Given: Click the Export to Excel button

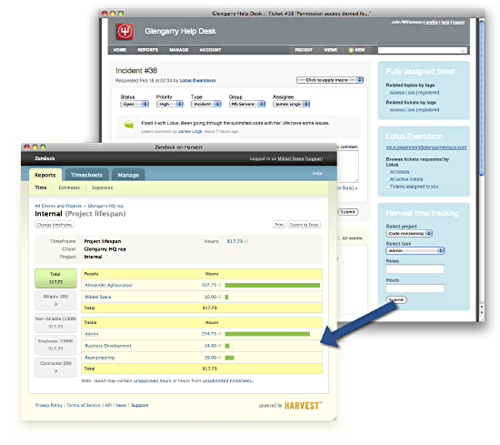Looking at the screenshot, I should tap(304, 225).
